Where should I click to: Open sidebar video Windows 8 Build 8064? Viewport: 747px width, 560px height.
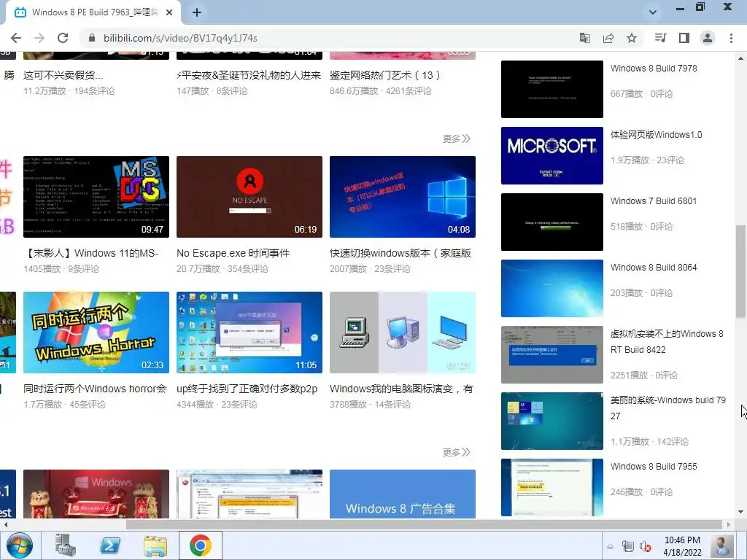(654, 267)
